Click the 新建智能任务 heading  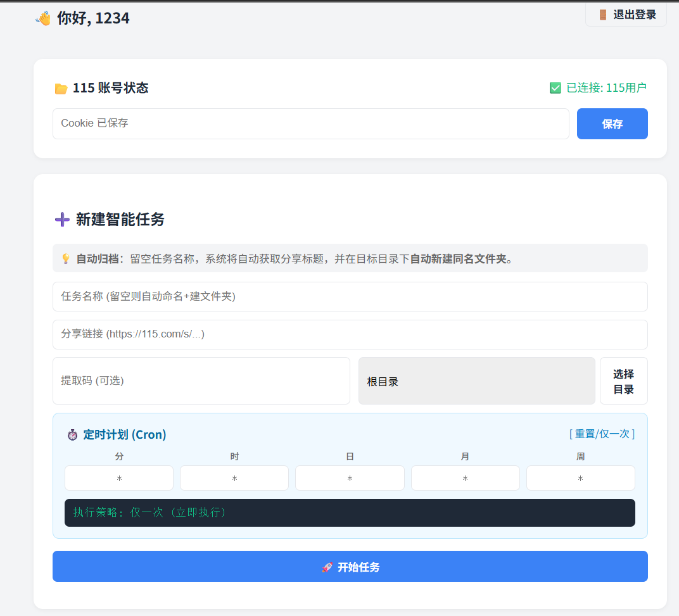coord(120,220)
